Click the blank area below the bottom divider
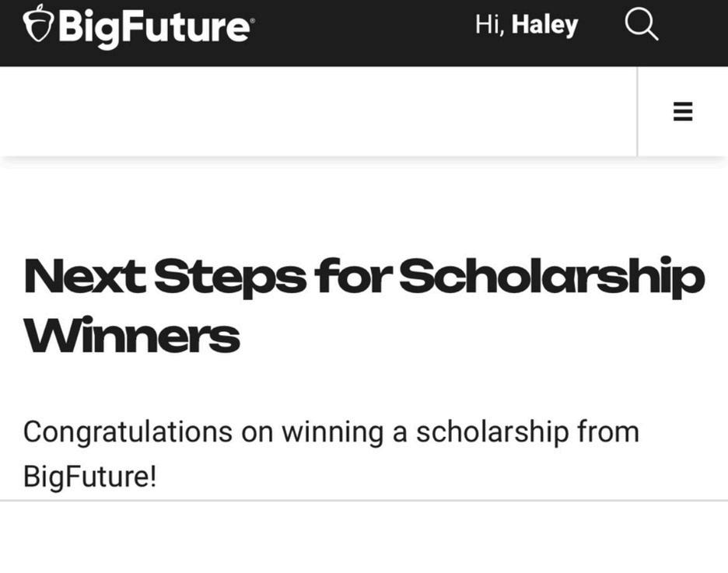The width and height of the screenshot is (728, 573). 363,538
